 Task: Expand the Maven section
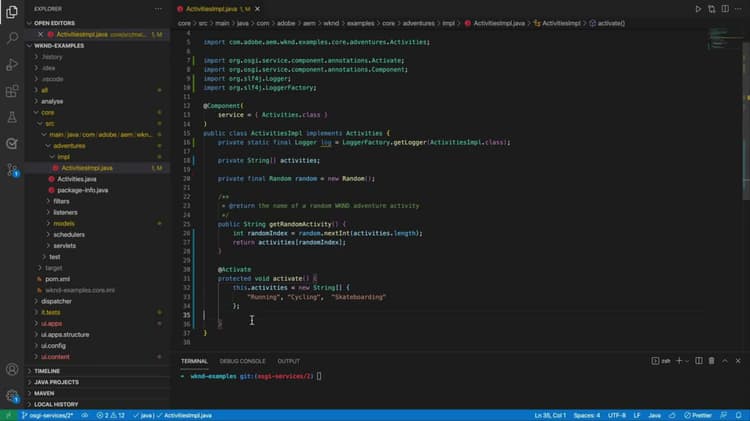[x=44, y=393]
